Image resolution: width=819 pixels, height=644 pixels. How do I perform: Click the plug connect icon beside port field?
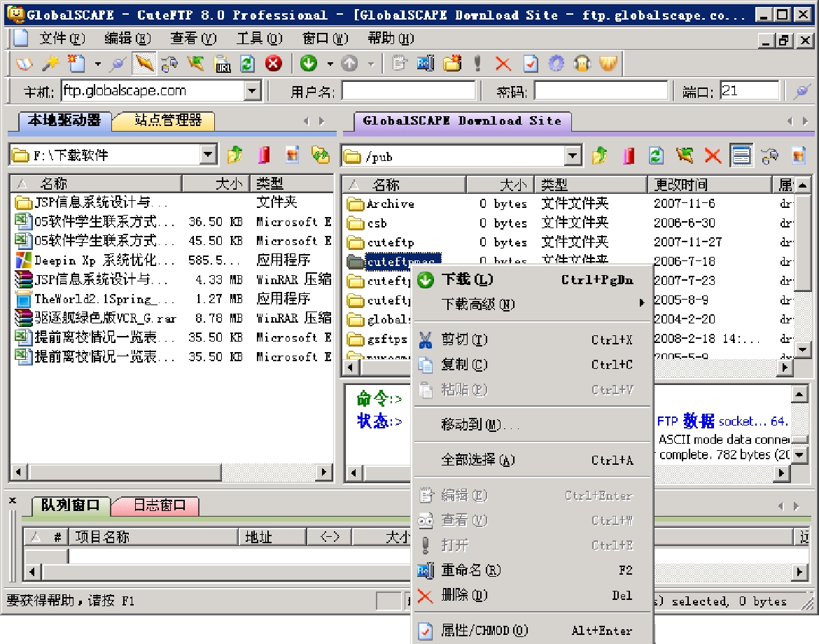coord(801,92)
